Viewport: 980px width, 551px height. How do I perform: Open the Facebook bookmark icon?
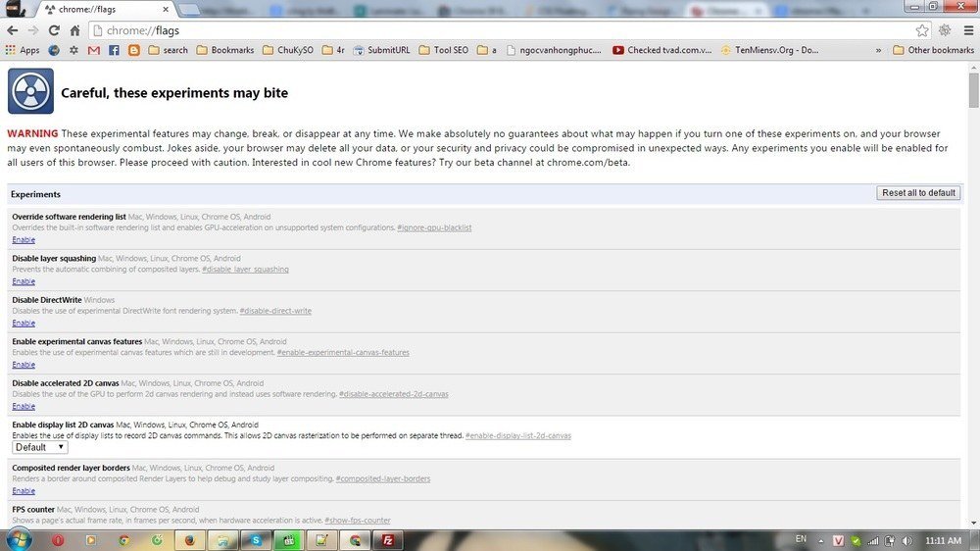pos(114,50)
